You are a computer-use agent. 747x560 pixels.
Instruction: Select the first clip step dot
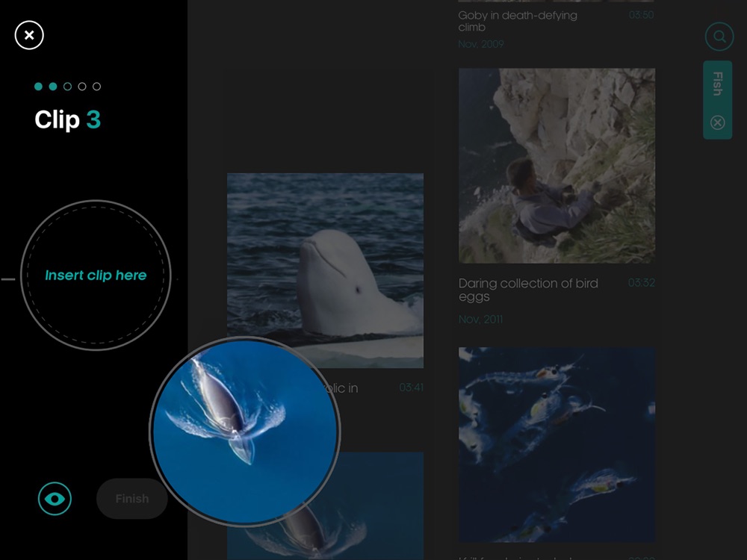tap(39, 87)
